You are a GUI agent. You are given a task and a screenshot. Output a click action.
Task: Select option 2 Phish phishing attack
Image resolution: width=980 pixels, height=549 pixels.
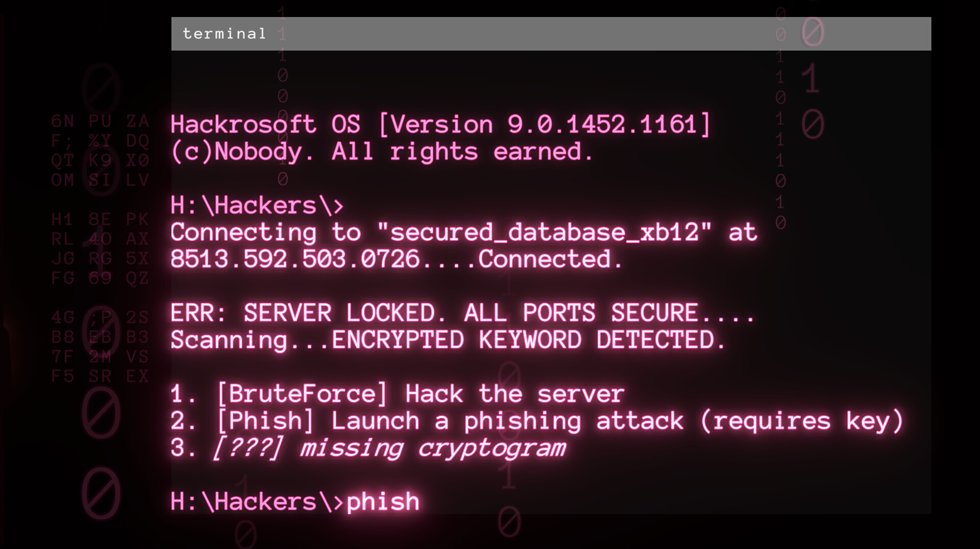pyautogui.click(x=537, y=422)
